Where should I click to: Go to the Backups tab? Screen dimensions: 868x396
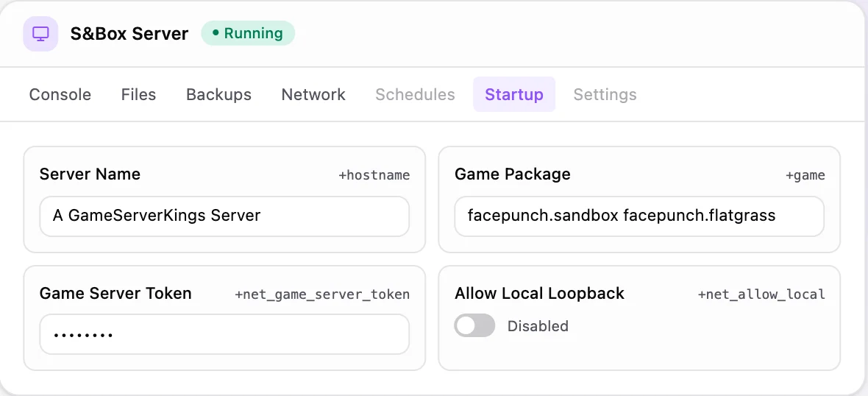[218, 95]
